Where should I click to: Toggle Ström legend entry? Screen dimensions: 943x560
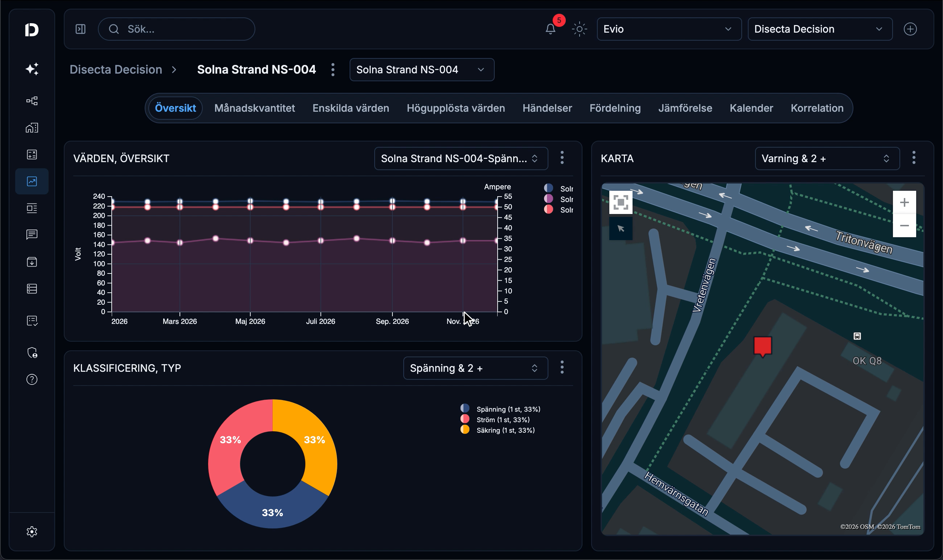pos(495,420)
